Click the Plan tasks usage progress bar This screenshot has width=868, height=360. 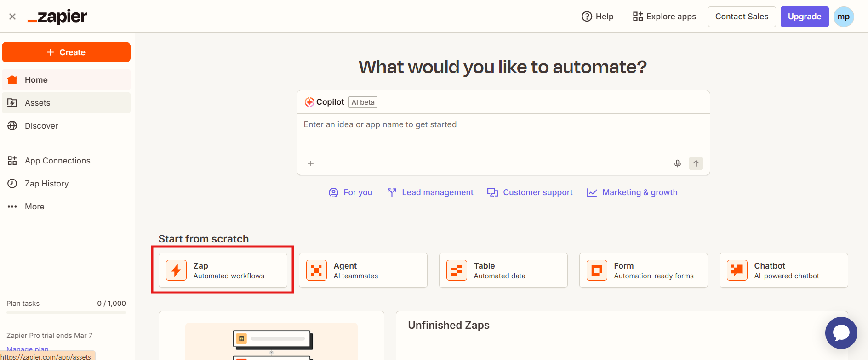tap(66, 313)
